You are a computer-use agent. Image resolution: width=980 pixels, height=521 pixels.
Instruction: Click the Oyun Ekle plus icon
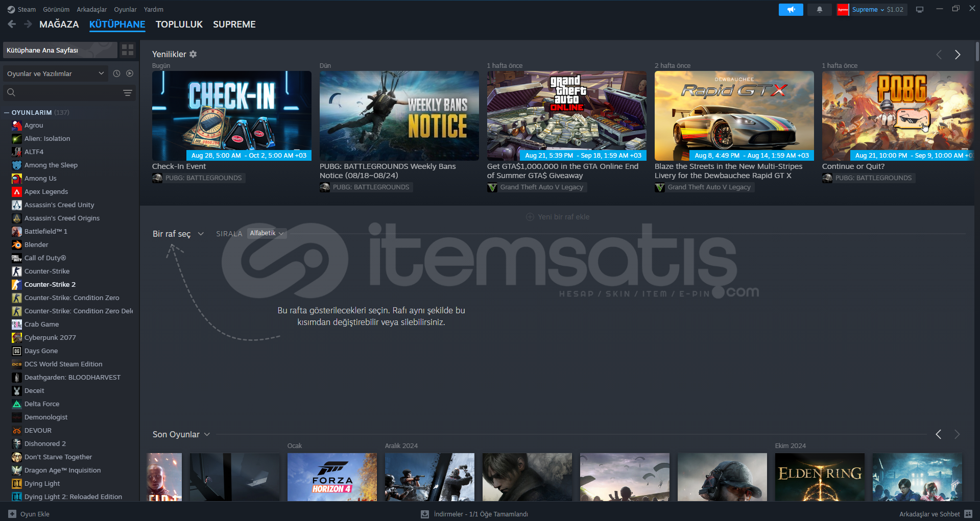tap(12, 514)
